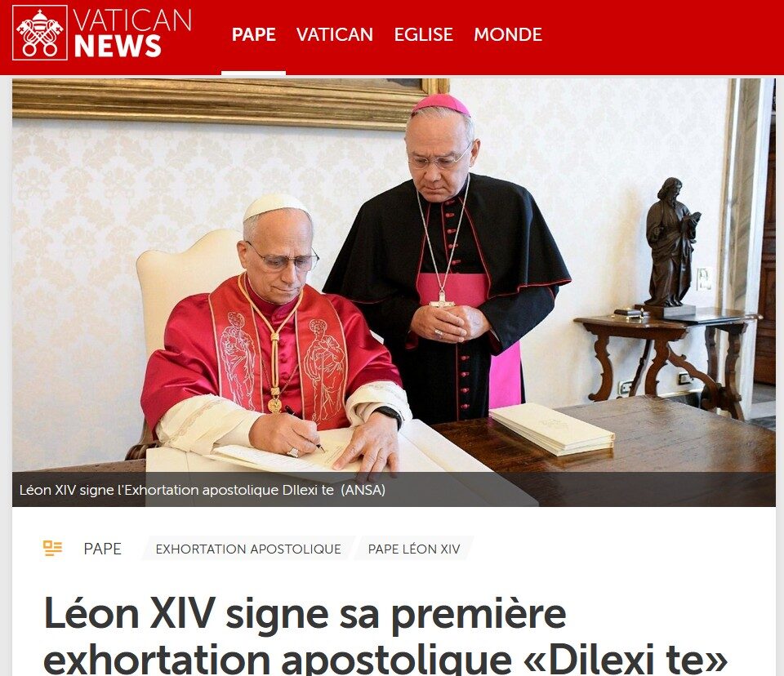Click the orange article-type icon
Image resolution: width=784 pixels, height=676 pixels.
[x=52, y=549]
